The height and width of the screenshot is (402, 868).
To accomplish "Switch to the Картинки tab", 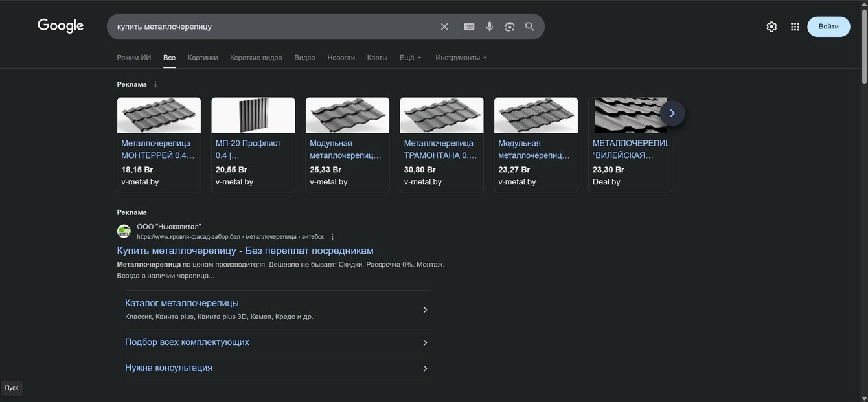I will [203, 58].
